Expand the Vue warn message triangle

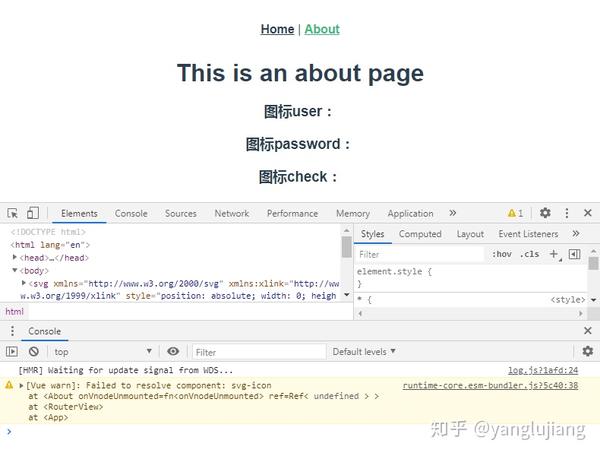click(x=21, y=385)
